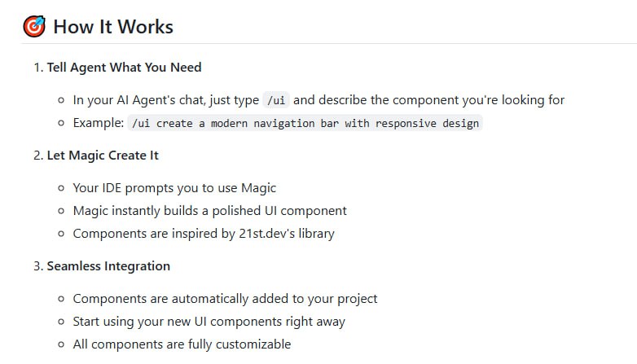Click the number 1 list marker
Image resolution: width=637 pixels, height=364 pixels.
(x=37, y=67)
